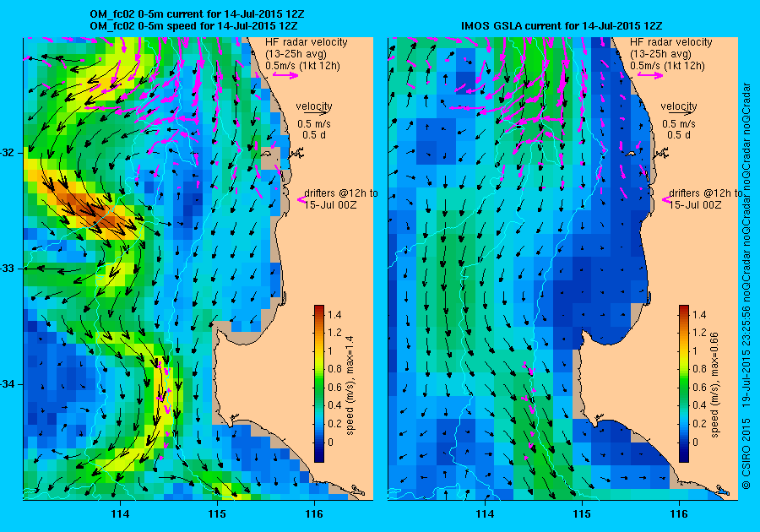Click '0.5m/s (1kt 12h)' on right map

point(667,65)
